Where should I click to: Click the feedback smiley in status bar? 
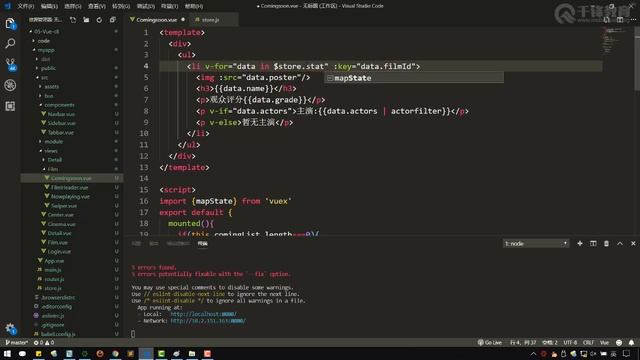pos(619,342)
